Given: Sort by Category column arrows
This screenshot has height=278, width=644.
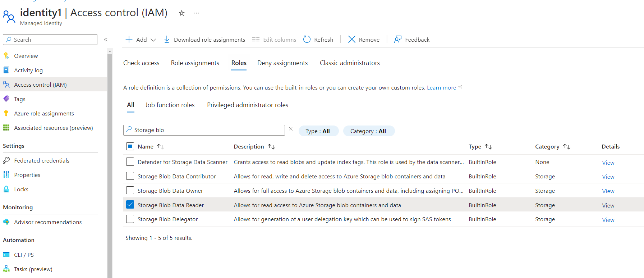Looking at the screenshot, I should tap(567, 147).
